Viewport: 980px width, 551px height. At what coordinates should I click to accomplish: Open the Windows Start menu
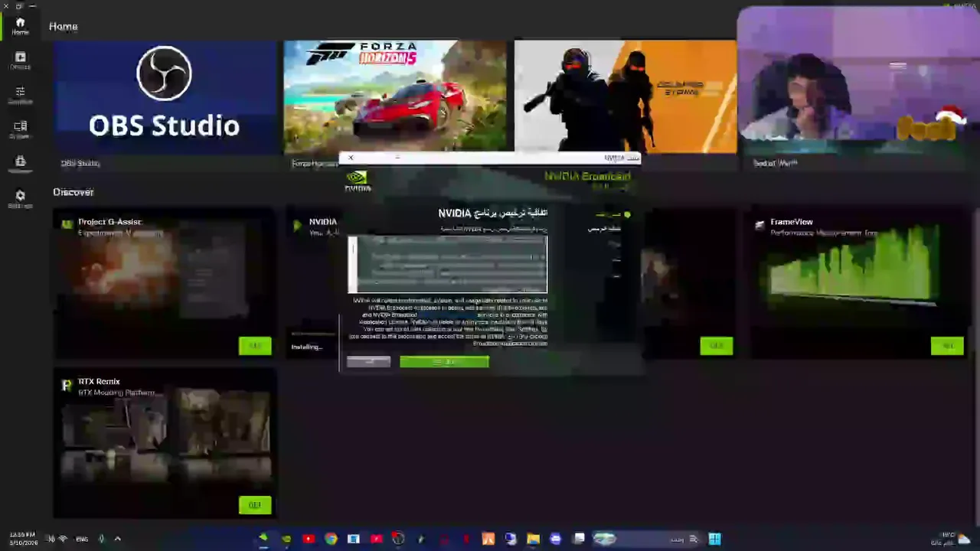[714, 539]
